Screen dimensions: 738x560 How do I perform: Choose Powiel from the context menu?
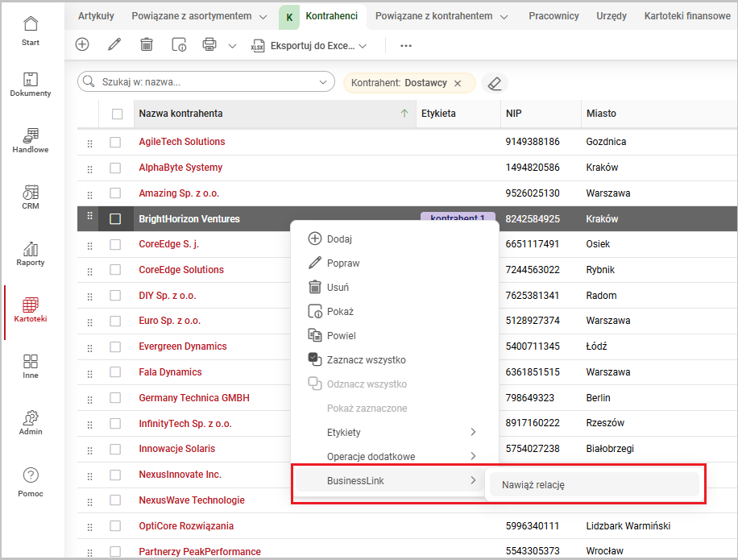click(341, 336)
